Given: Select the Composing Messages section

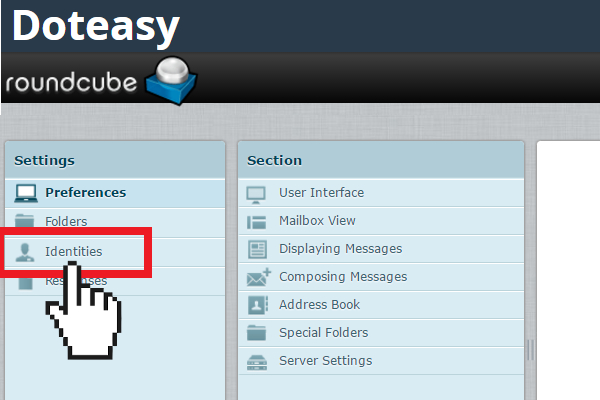Looking at the screenshot, I should coord(381,277).
